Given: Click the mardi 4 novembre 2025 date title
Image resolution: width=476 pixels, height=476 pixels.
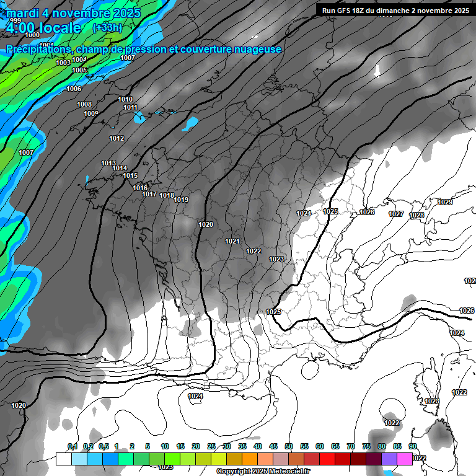Looking at the screenshot, I should [x=73, y=13].
